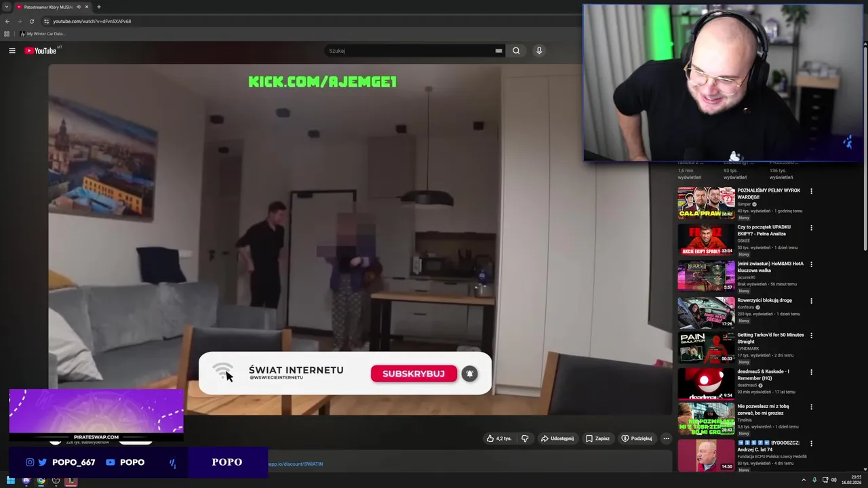
Task: Open the discount/SWIATIN link in the description
Action: (295, 464)
